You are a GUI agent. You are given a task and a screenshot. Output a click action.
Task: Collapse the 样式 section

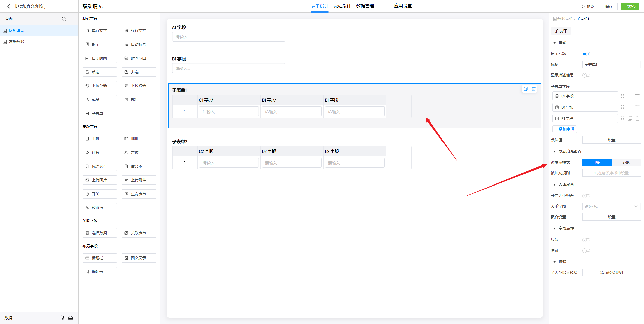click(555, 43)
